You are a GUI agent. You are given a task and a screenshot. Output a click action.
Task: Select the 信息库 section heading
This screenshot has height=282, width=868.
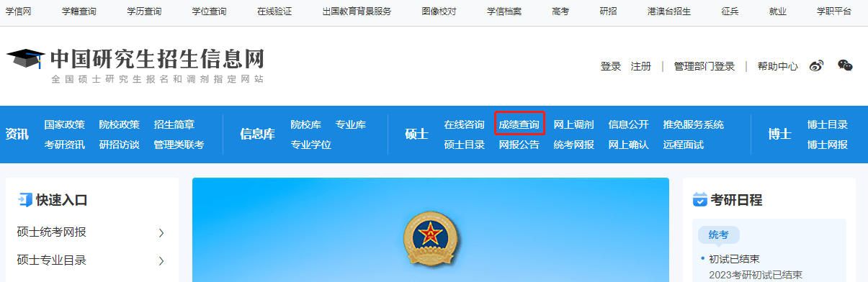click(x=258, y=134)
